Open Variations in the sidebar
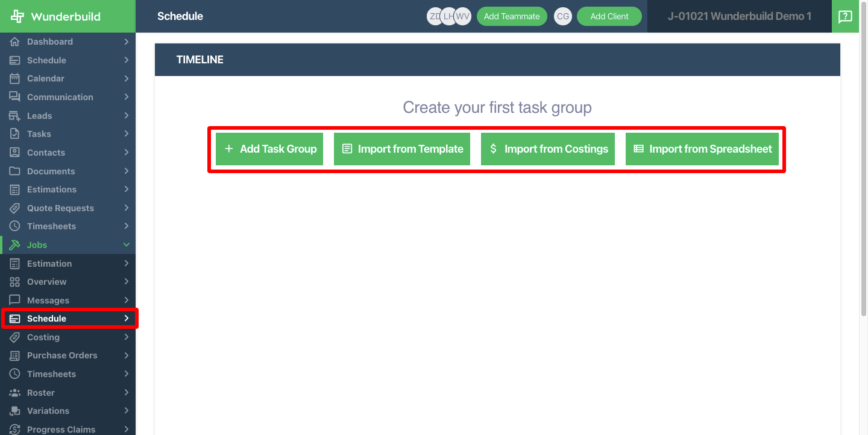 [68, 411]
